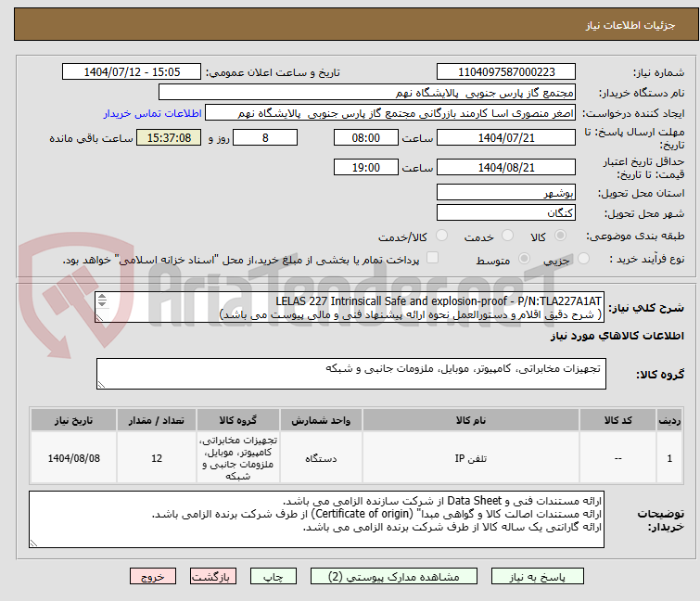Click the پاسخ به نیاز button

(537, 576)
